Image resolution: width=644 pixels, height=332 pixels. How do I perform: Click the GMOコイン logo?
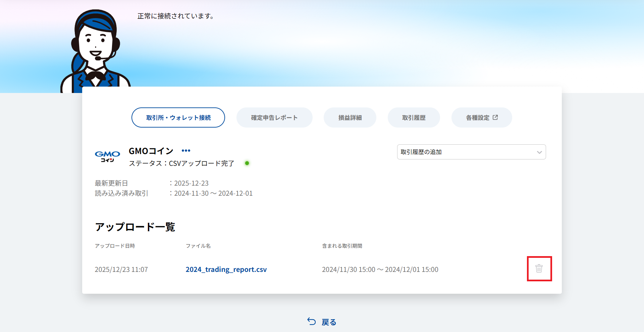coord(107,156)
